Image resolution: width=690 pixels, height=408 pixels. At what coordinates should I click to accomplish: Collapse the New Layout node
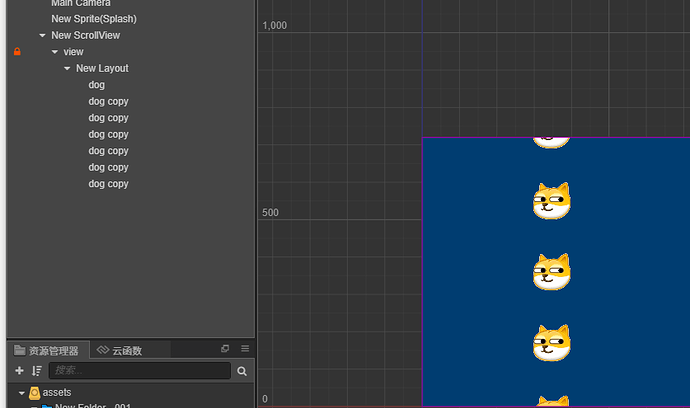67,68
